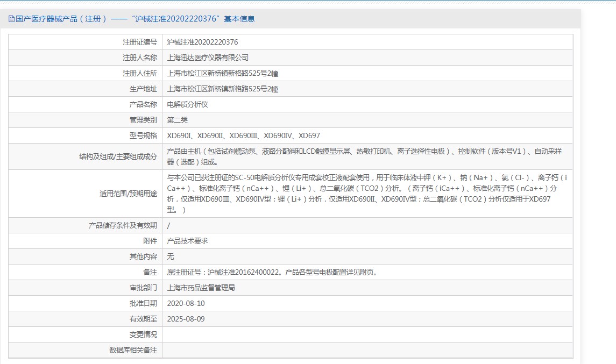Image resolution: width=616 pixels, height=364 pixels.
Task: Select the 适用范围/预期用途 label
Action: 128,194
